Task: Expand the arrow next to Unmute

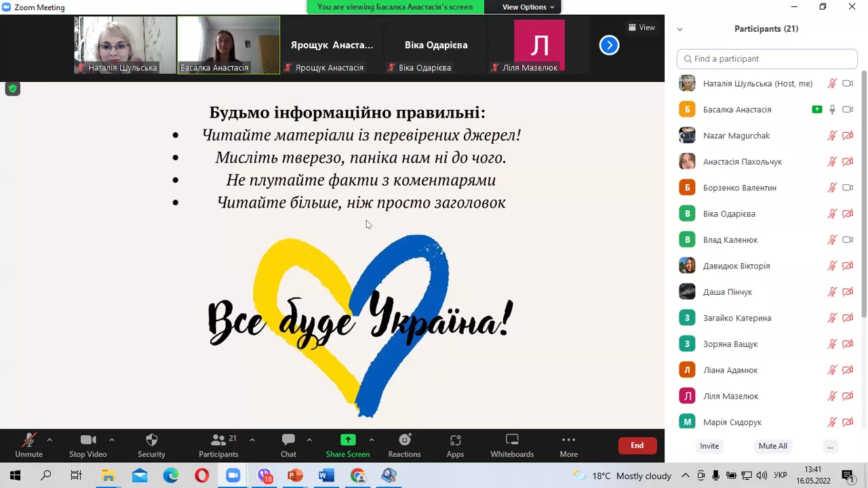Action: point(49,439)
